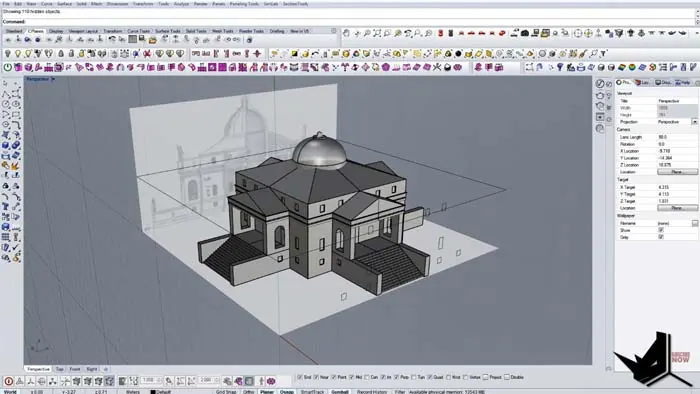The height and width of the screenshot is (394, 700).
Task: Switch to the Top viewport tab
Action: click(59, 369)
